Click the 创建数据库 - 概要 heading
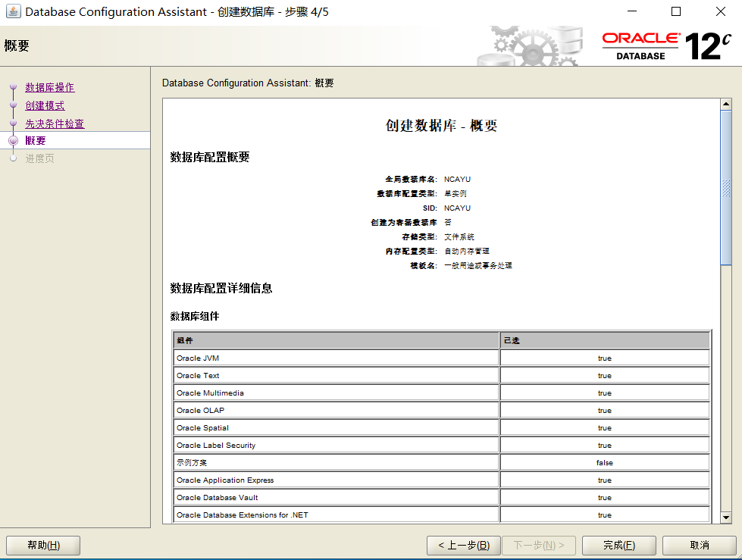 pyautogui.click(x=441, y=125)
